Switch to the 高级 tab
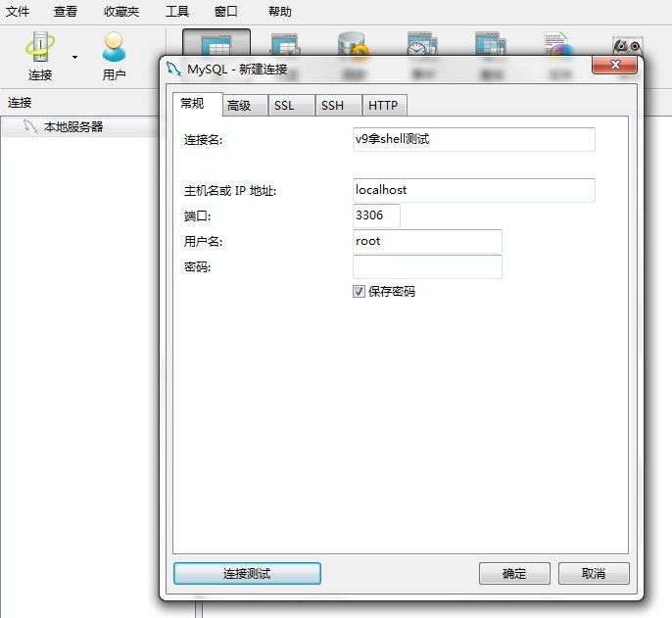The height and width of the screenshot is (618, 672). 246,106
